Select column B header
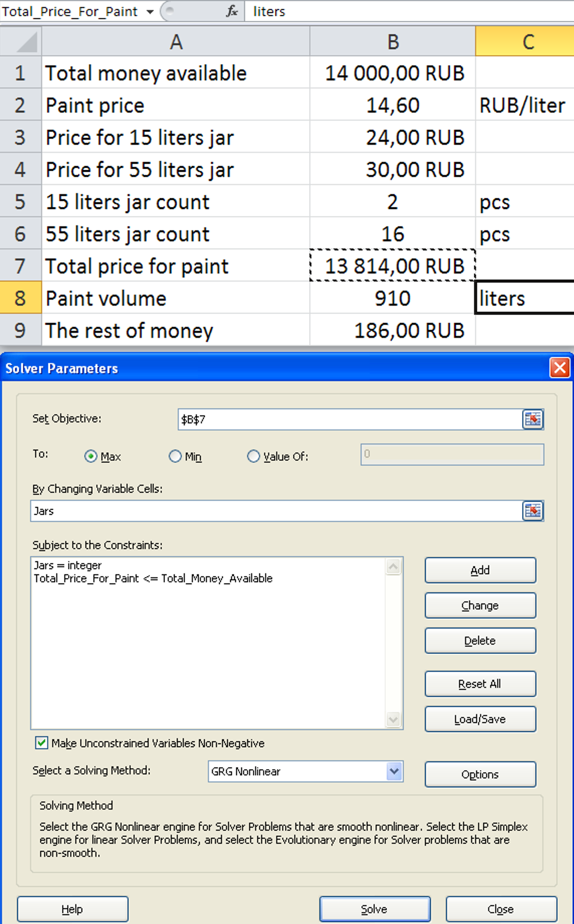 coord(393,41)
